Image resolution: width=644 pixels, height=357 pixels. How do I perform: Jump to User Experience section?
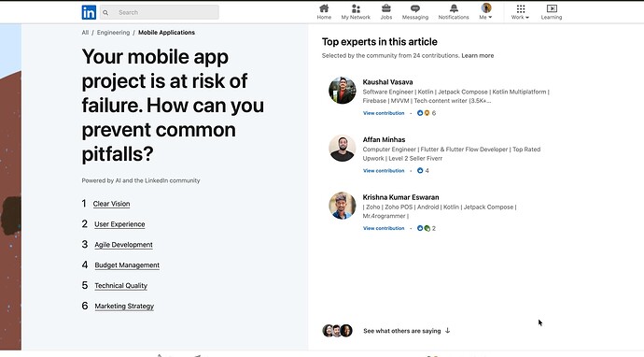[x=119, y=224]
